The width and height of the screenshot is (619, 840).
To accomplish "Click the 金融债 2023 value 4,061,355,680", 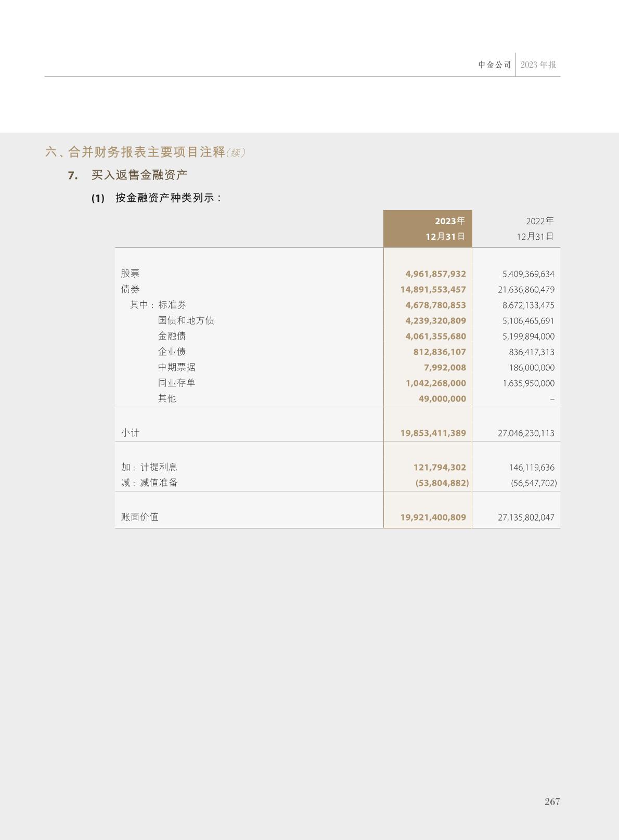I will (x=435, y=337).
